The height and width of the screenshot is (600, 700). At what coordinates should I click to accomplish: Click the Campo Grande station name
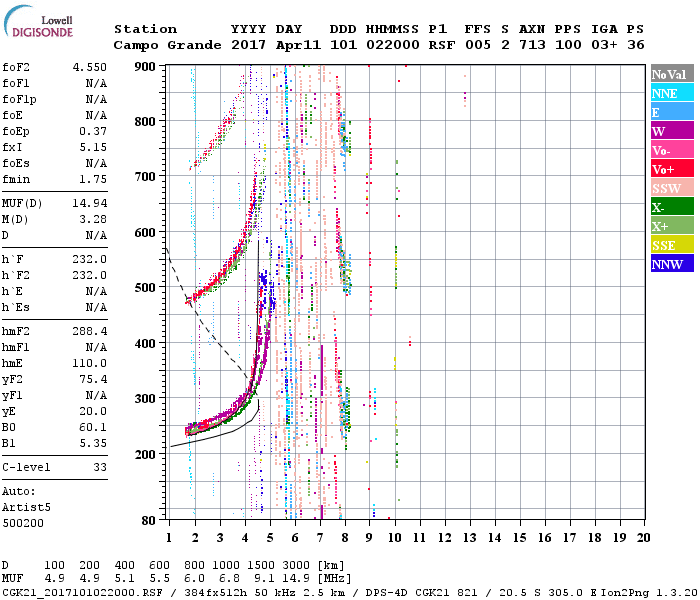[x=167, y=45]
